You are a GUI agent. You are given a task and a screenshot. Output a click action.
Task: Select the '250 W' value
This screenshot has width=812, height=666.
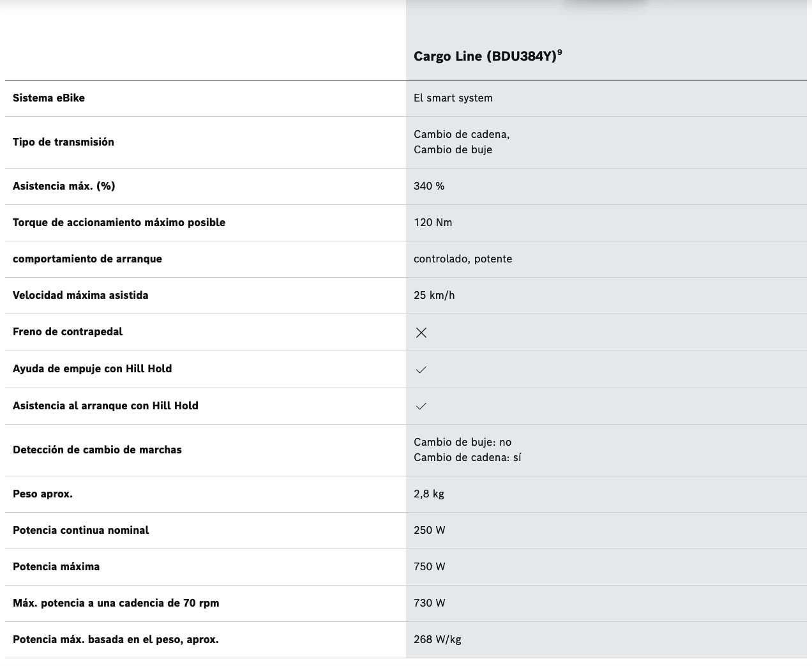tap(430, 530)
